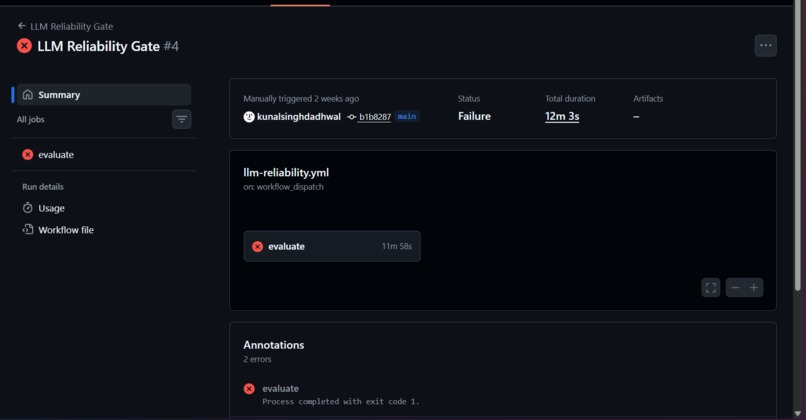The height and width of the screenshot is (420, 806).
Task: Click the failed icon in evaluate job card
Action: coord(258,247)
